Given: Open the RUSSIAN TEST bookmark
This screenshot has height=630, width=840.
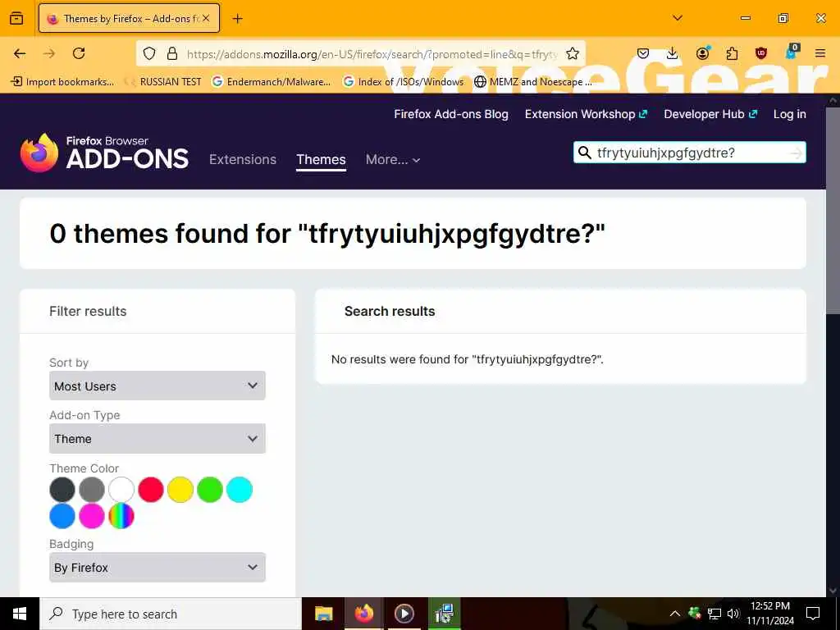Looking at the screenshot, I should tap(163, 82).
